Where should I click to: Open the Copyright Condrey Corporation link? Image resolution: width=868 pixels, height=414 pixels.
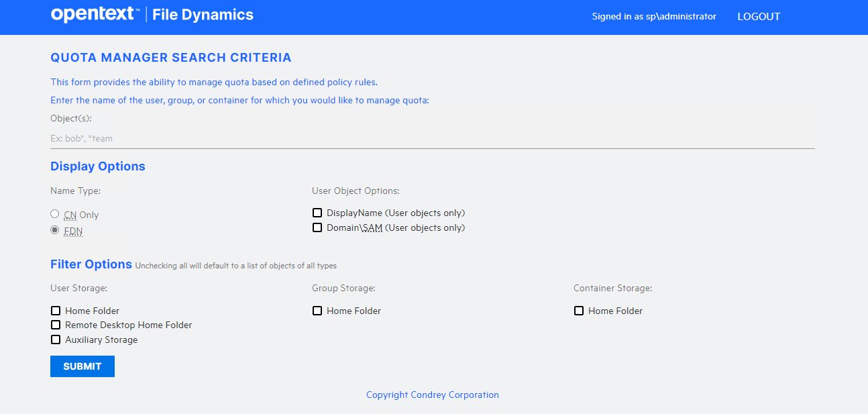tap(433, 395)
